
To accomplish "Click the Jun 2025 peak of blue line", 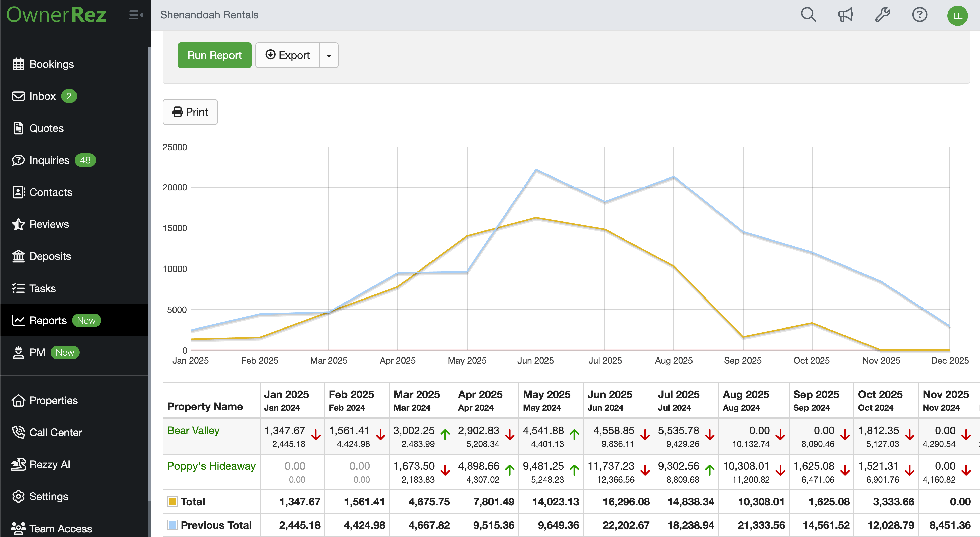I will point(536,170).
